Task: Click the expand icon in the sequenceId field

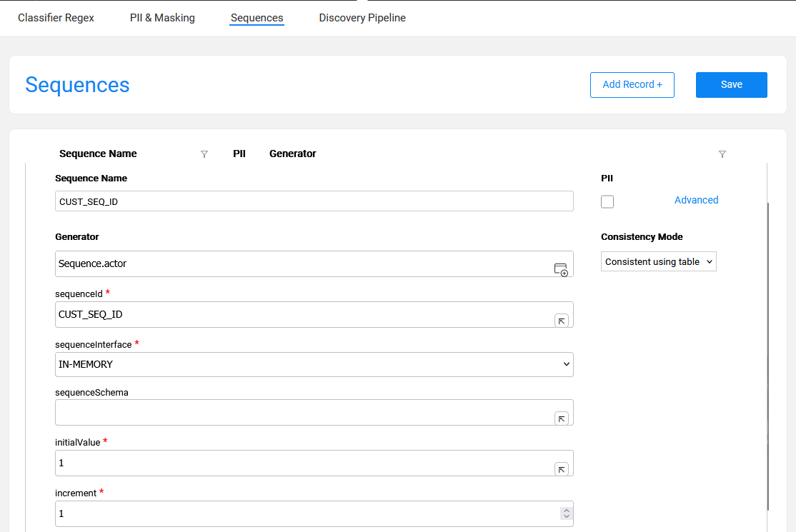Action: 562,321
